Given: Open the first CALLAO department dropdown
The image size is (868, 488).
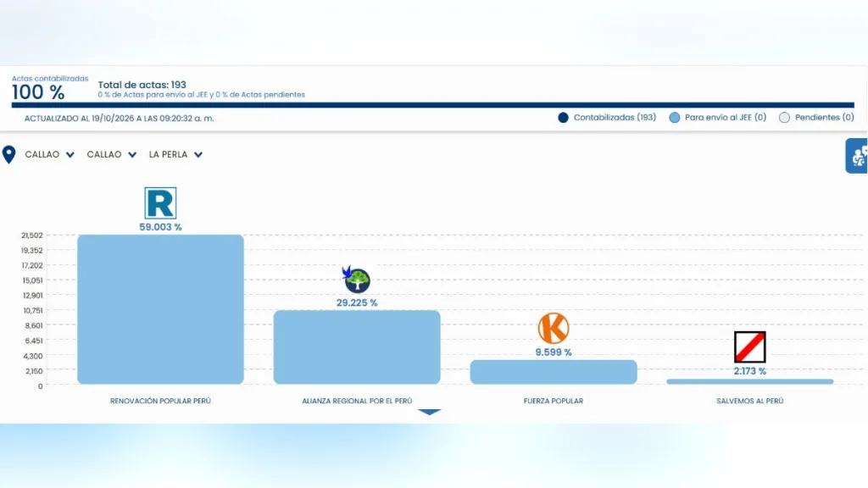Looking at the screenshot, I should tap(49, 154).
